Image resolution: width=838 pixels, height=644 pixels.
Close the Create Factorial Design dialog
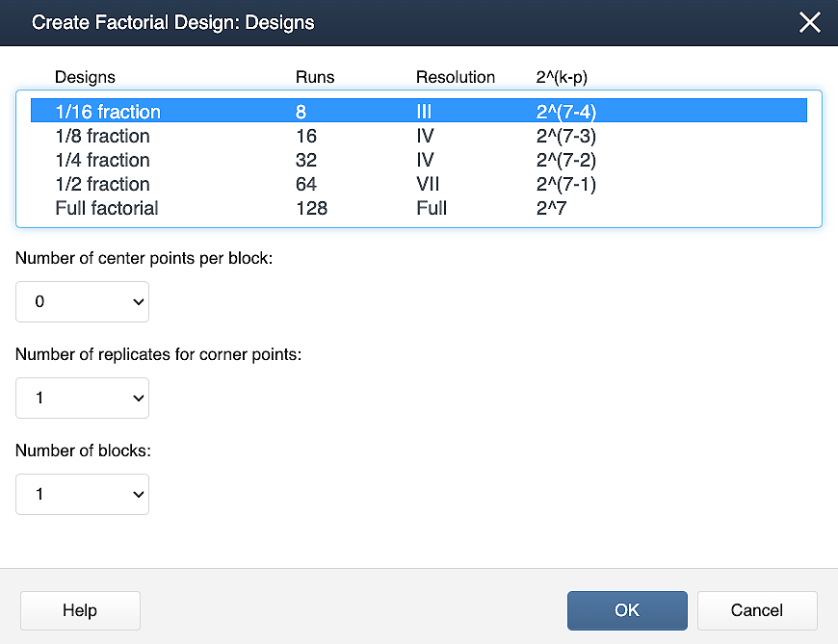(810, 22)
